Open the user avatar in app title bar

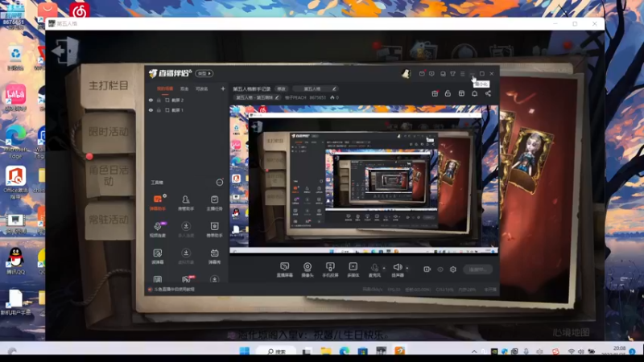pyautogui.click(x=406, y=73)
